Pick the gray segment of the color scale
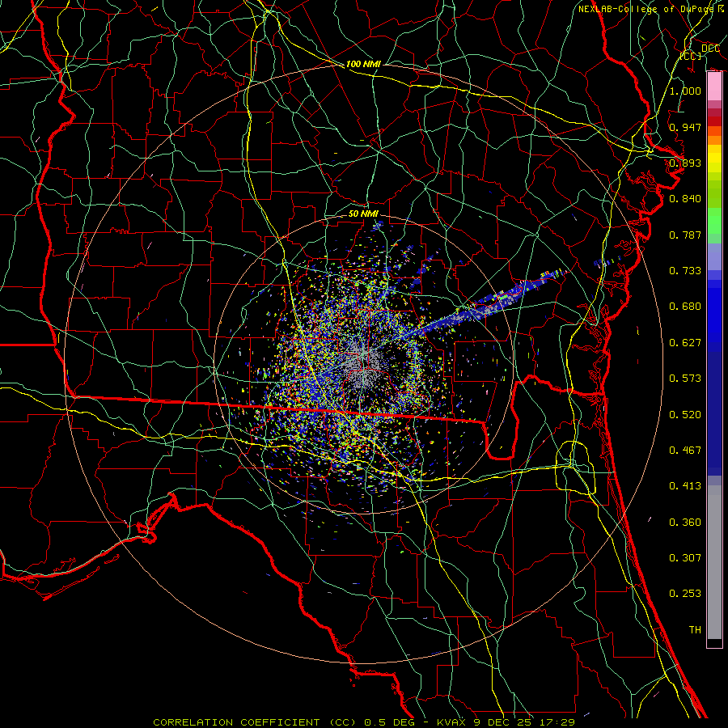This screenshot has height=728, width=728. (x=714, y=562)
